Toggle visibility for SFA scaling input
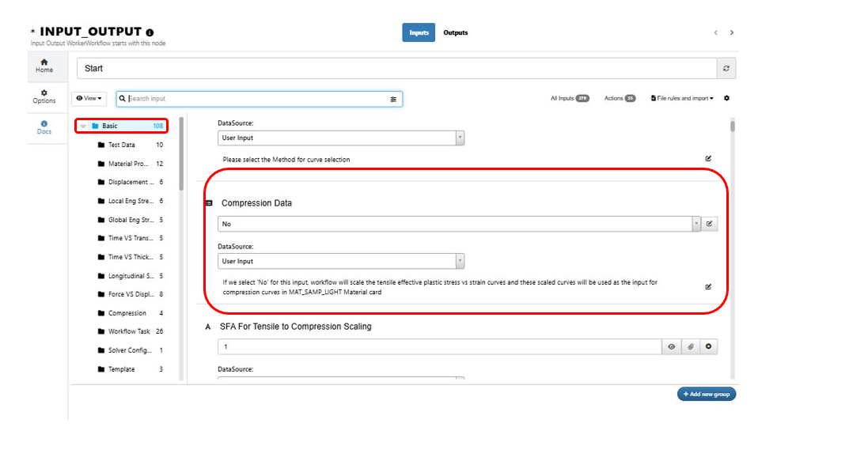The image size is (868, 461). point(670,346)
